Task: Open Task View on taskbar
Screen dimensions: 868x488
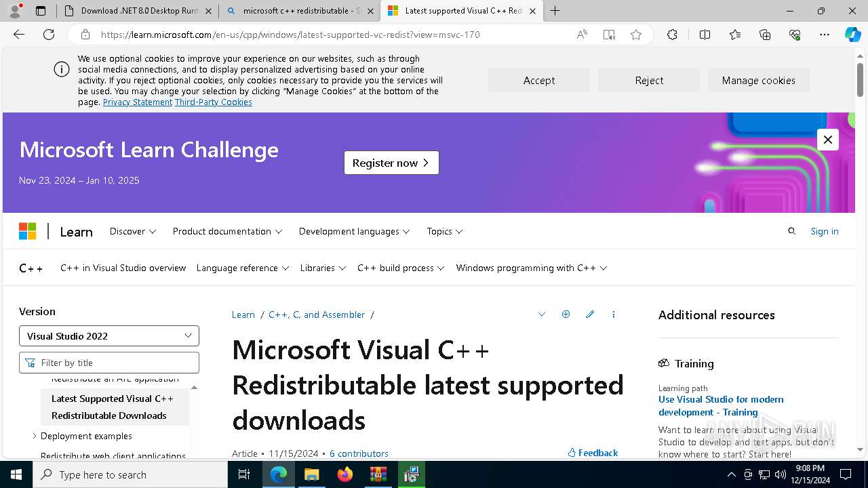Action: pyautogui.click(x=244, y=474)
